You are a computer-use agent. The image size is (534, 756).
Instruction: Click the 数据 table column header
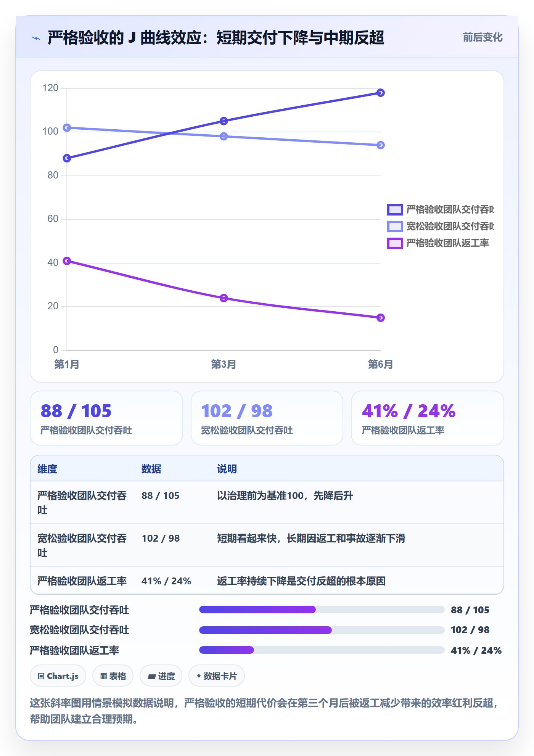(x=151, y=469)
